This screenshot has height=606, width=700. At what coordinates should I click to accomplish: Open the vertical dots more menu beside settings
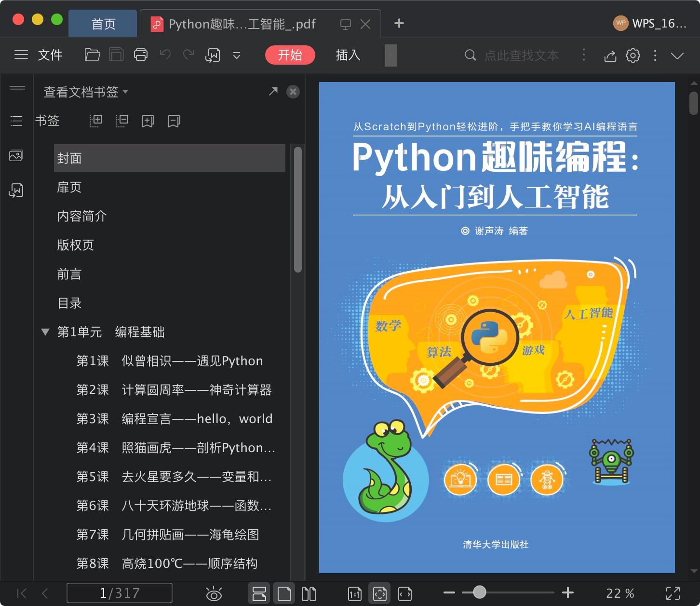point(655,55)
